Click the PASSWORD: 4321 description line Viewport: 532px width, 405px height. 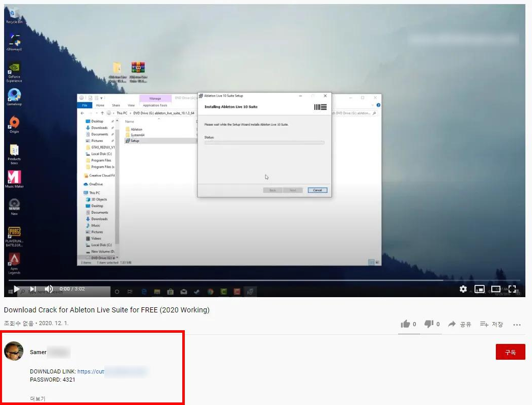click(x=52, y=380)
